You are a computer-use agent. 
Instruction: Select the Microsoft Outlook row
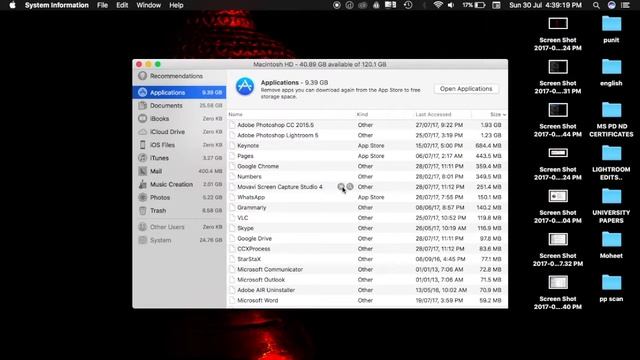(x=367, y=280)
